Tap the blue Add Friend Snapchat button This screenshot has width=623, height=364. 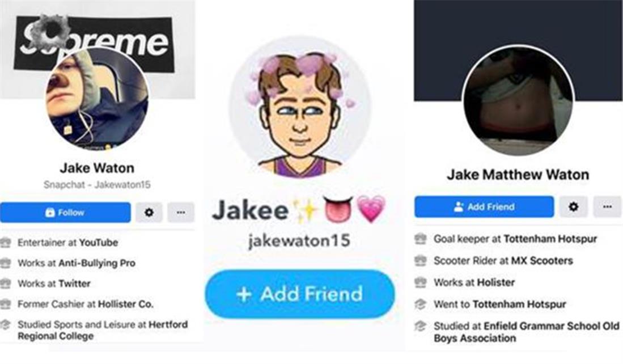[300, 294]
